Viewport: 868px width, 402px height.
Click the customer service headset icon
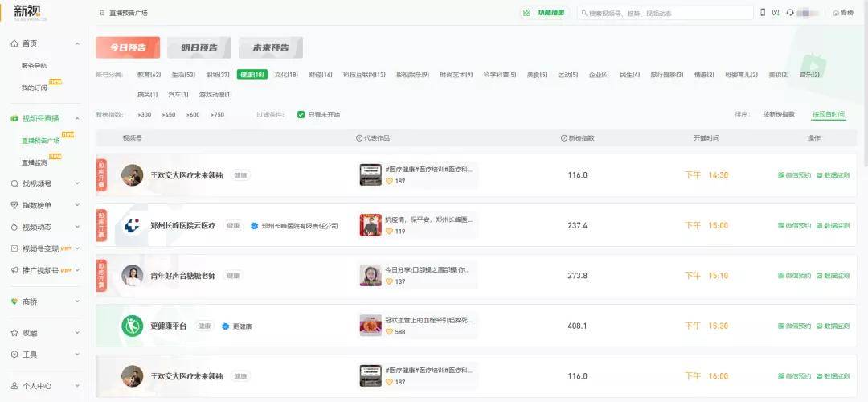pos(791,13)
